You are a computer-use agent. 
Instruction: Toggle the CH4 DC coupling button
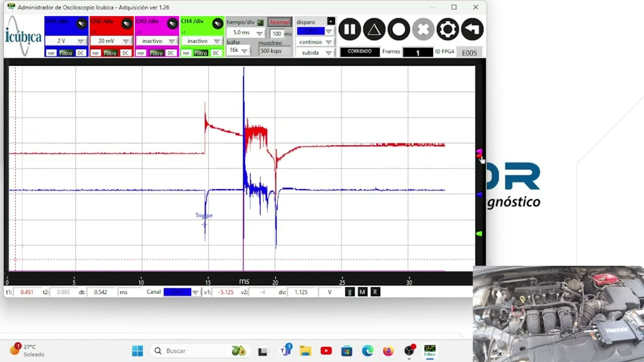216,53
